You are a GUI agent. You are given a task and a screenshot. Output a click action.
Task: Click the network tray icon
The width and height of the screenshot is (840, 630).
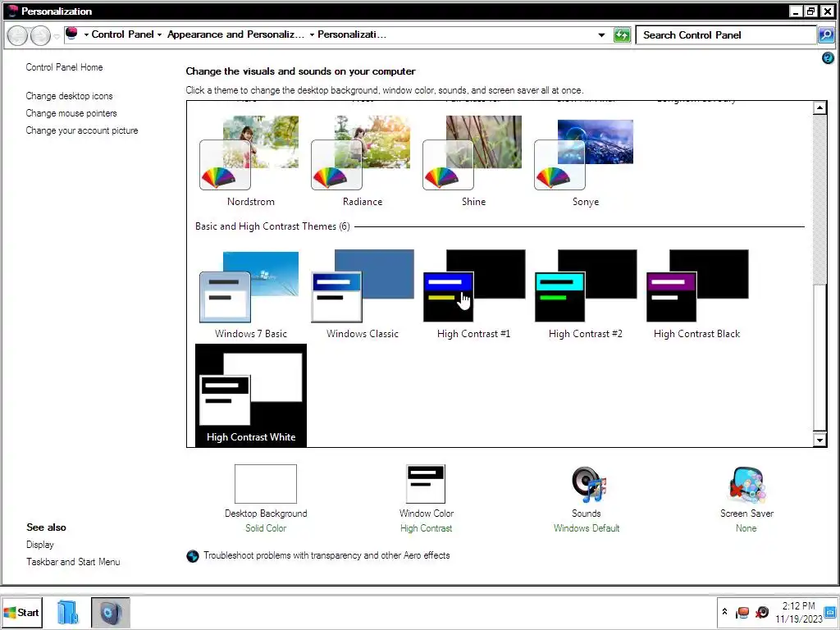pyautogui.click(x=742, y=612)
